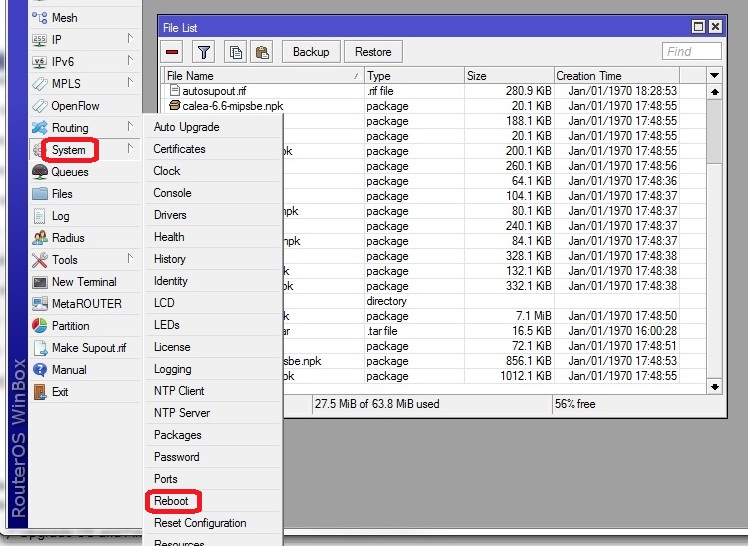The height and width of the screenshot is (546, 748).
Task: Open Queues via its tree icon
Action: 40,172
